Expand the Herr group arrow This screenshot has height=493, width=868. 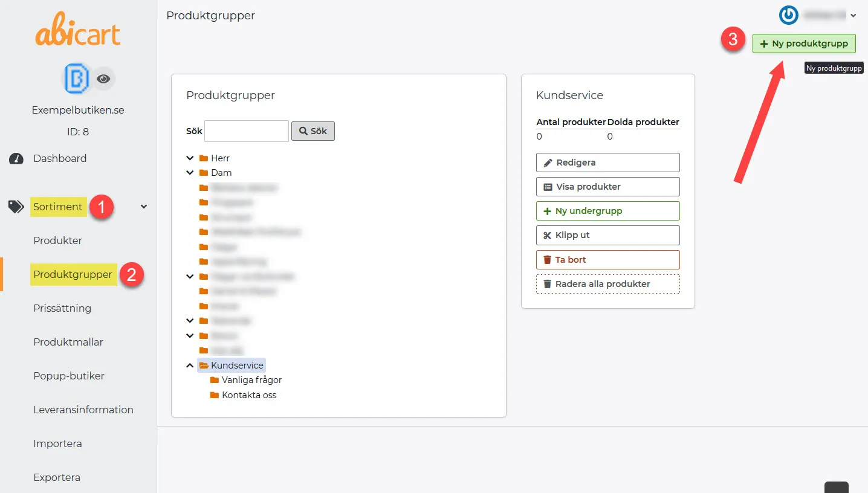click(x=190, y=158)
